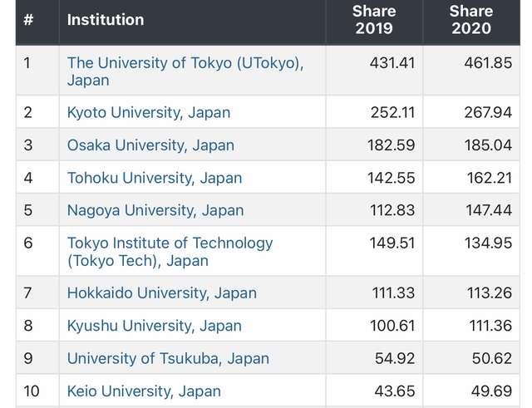Open Keio University, Japan link

[x=144, y=391]
